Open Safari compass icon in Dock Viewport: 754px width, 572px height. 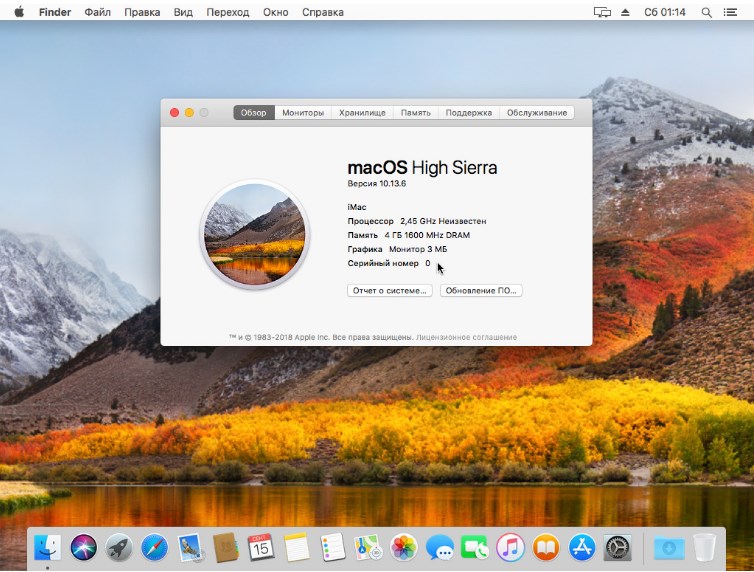154,547
